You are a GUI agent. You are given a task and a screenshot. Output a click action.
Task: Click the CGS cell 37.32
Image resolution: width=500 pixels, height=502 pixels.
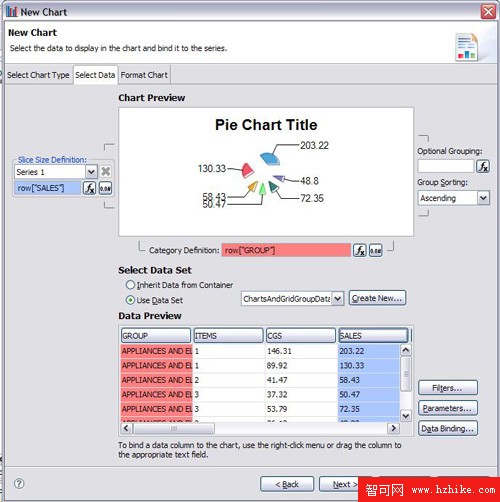pos(301,395)
